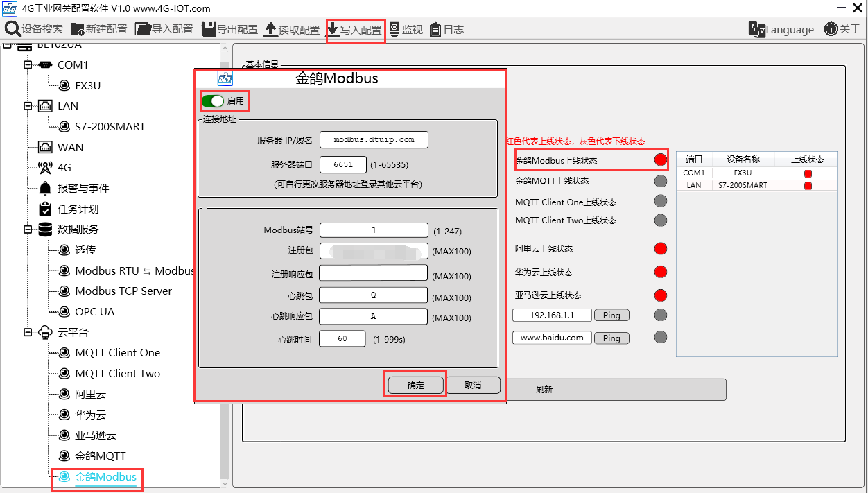The image size is (868, 493).
Task: Toggle the 启用 enable switch
Action: (212, 101)
